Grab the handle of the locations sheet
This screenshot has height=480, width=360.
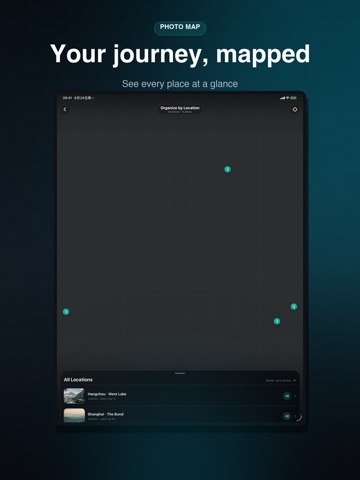tap(180, 373)
